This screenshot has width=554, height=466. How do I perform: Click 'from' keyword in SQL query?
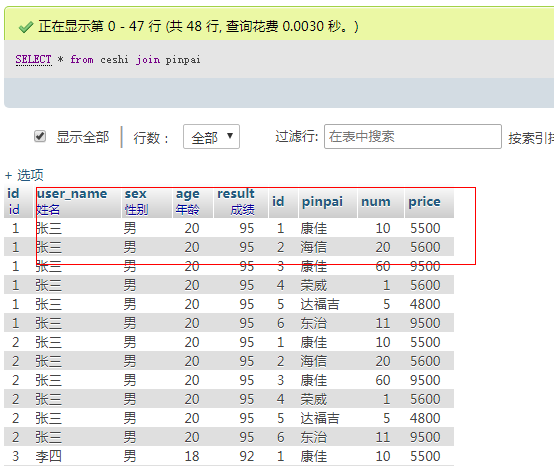pos(82,59)
